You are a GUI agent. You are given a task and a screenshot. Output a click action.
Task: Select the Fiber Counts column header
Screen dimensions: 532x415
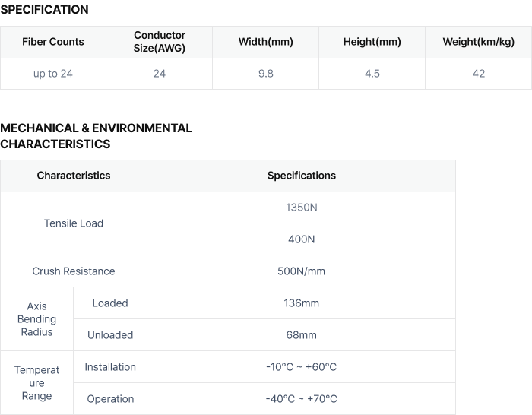click(53, 42)
